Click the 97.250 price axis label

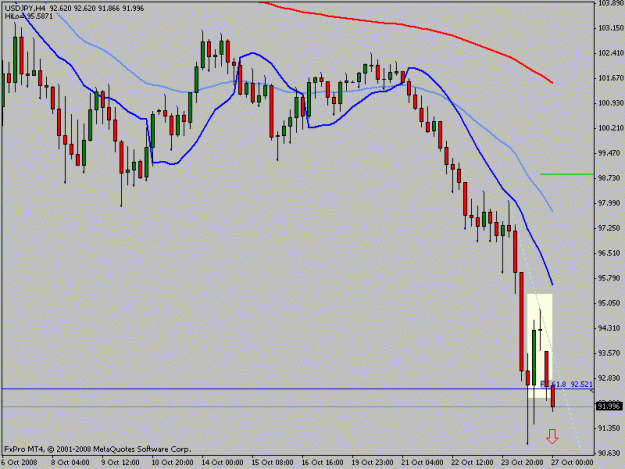pos(610,228)
